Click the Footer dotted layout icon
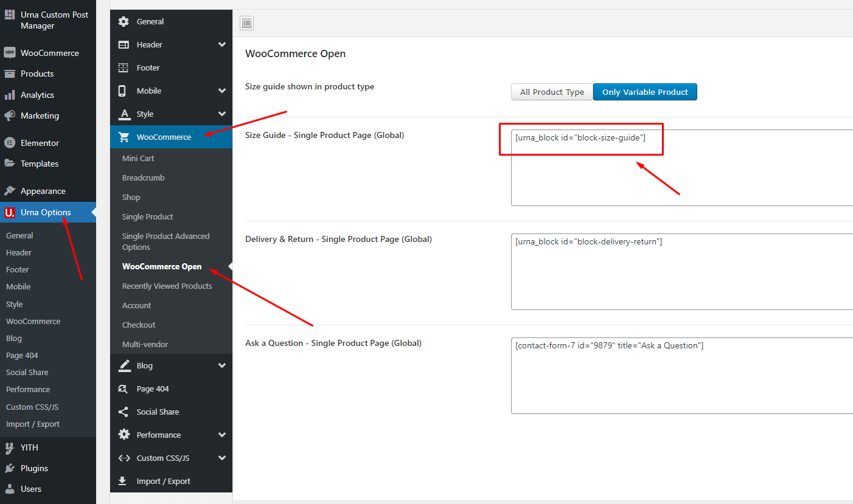The image size is (853, 504). 124,67
